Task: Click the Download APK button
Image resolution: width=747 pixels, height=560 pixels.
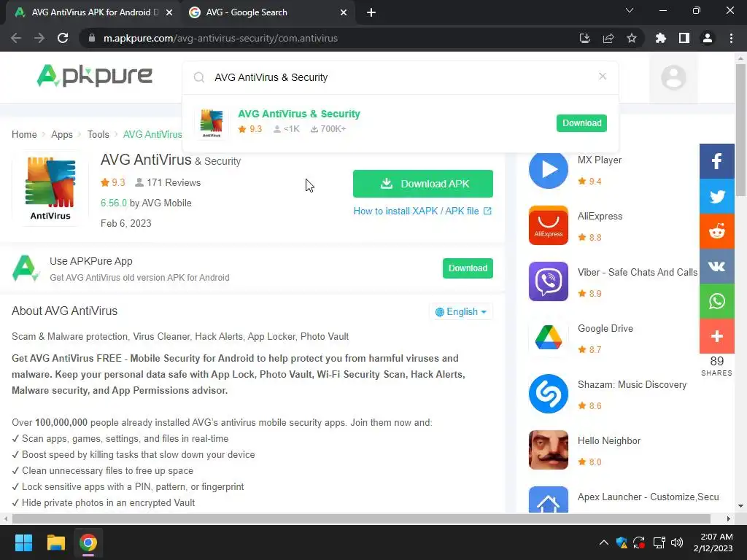Action: pos(422,184)
